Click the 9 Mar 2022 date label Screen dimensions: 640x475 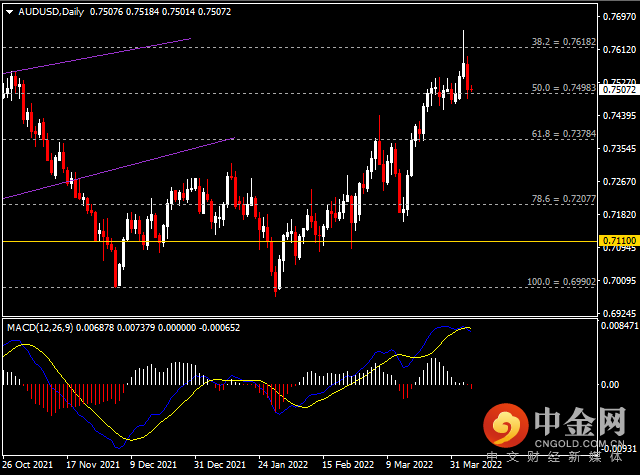[x=409, y=465]
